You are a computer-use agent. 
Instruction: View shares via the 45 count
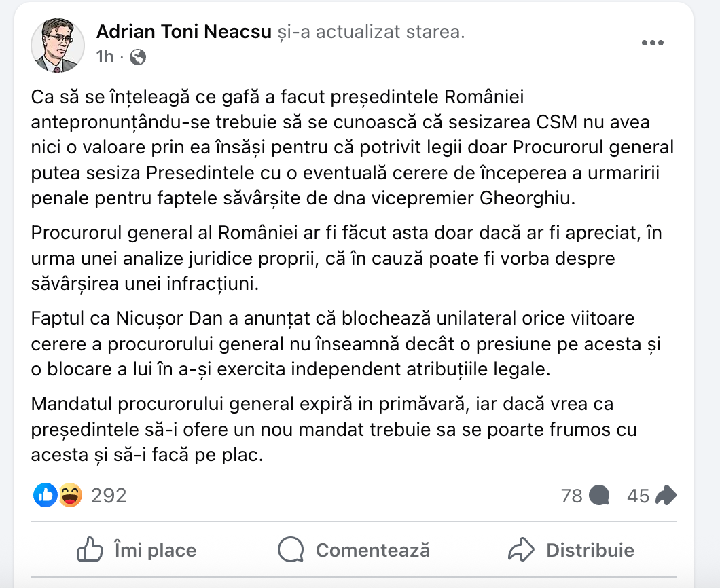pos(638,496)
